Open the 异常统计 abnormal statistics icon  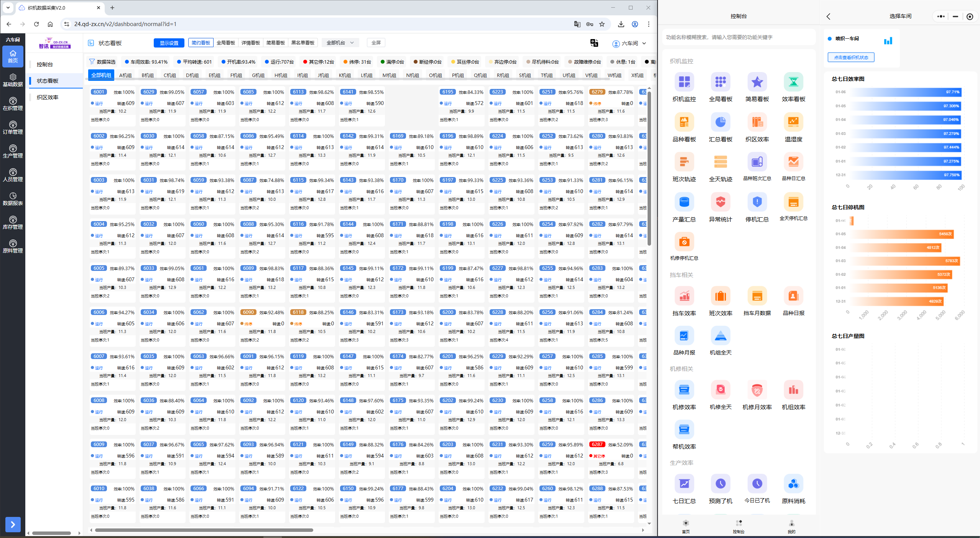tap(720, 202)
